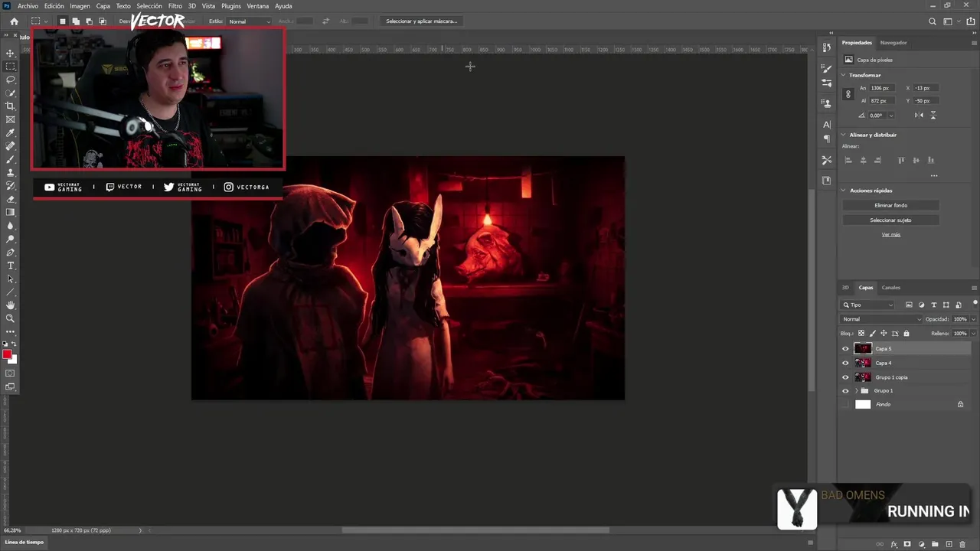
Task: Hide the Grupo 1 group
Action: click(846, 391)
